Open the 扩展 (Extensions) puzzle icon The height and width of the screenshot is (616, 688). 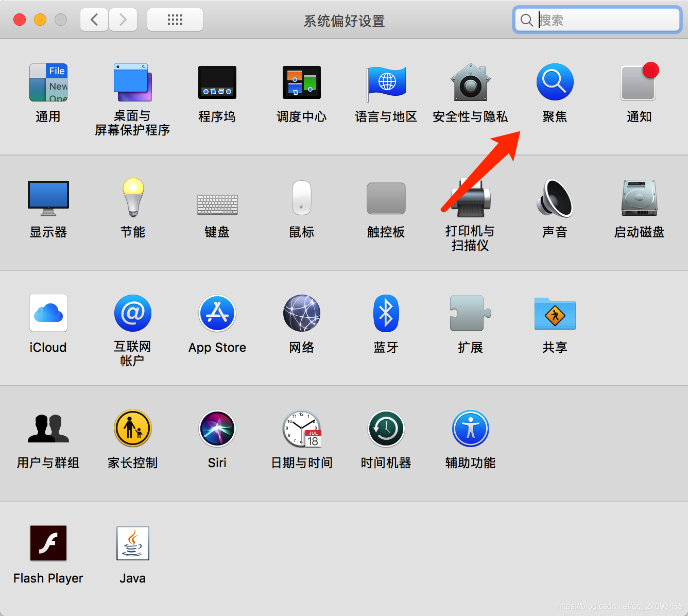(x=471, y=313)
